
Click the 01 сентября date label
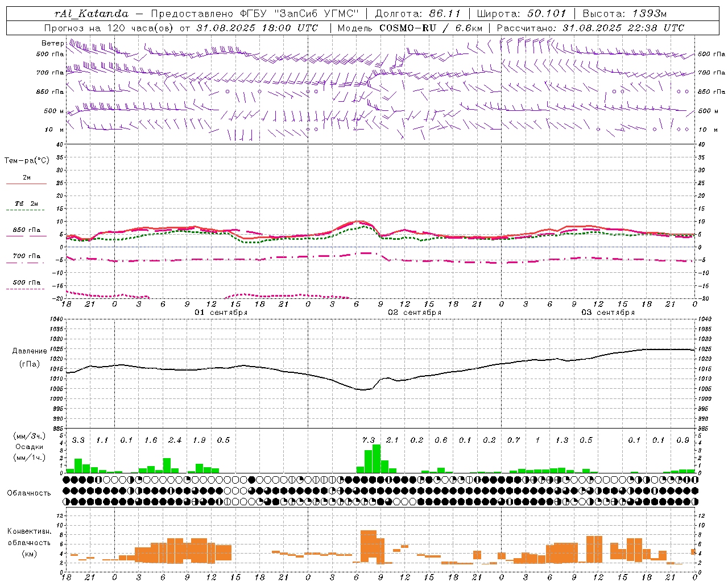(221, 313)
